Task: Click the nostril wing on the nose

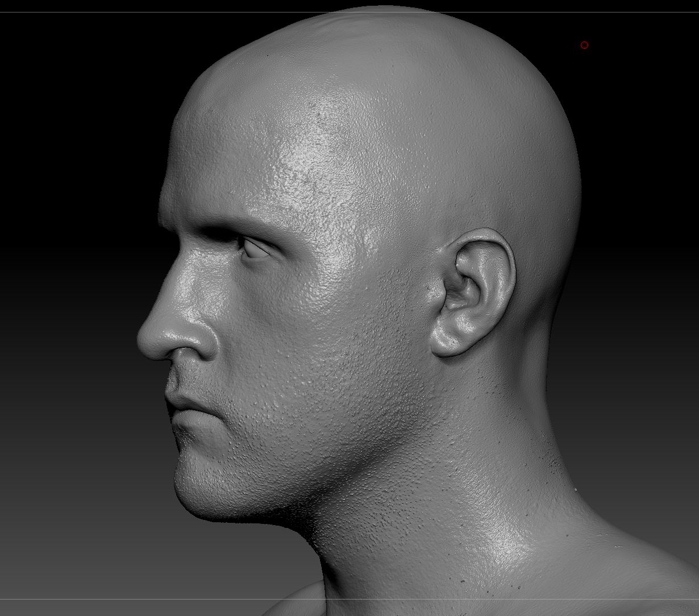Action: [x=200, y=340]
